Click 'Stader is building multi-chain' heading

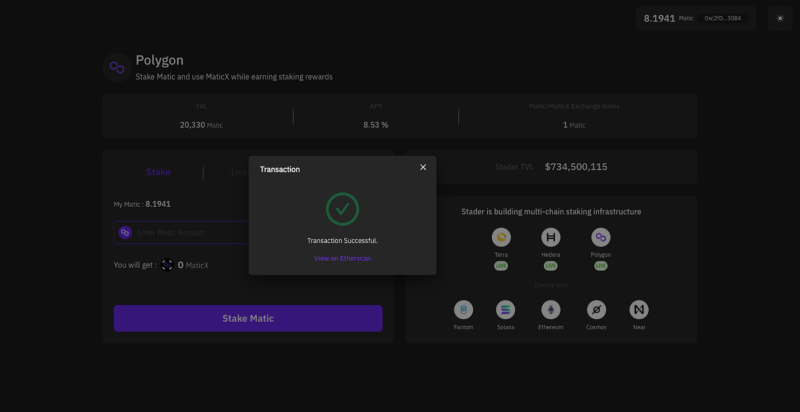[x=551, y=212]
